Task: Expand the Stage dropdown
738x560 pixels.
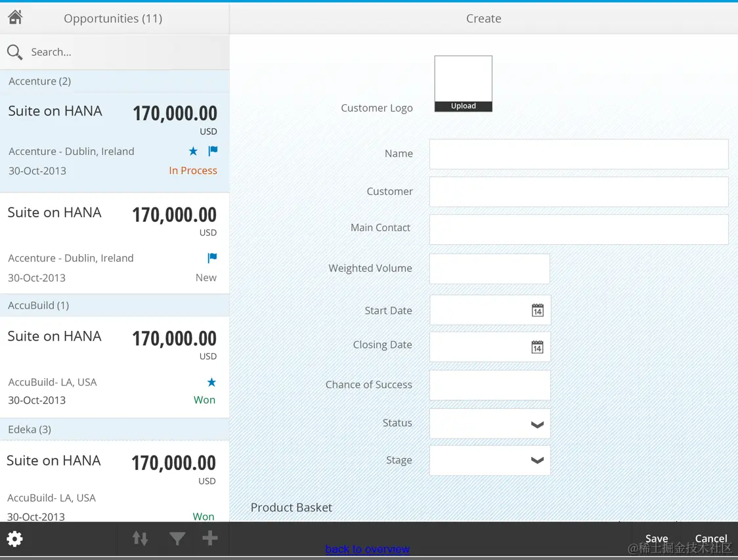Action: [538, 460]
